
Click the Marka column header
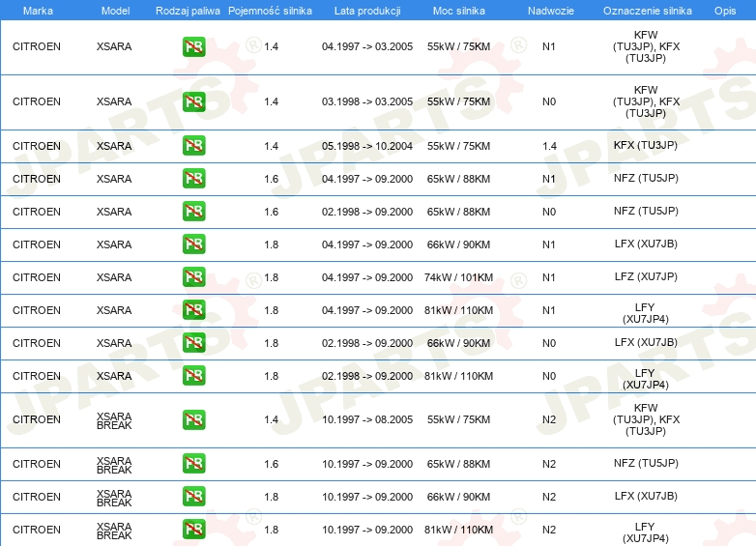pos(38,11)
